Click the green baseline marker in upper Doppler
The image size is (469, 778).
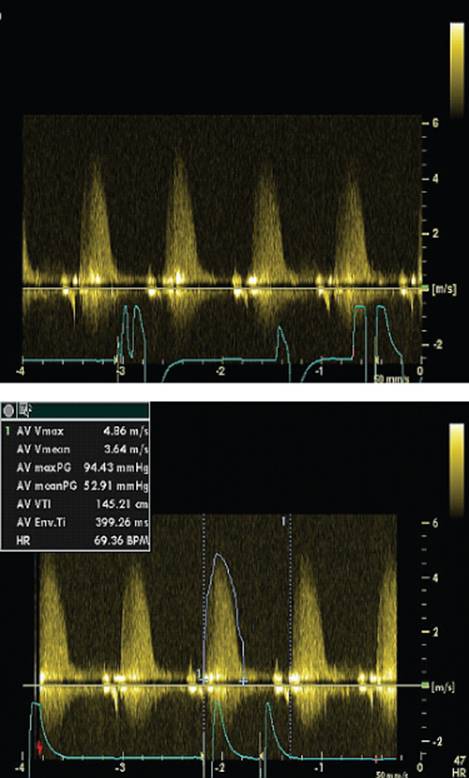(x=425, y=288)
